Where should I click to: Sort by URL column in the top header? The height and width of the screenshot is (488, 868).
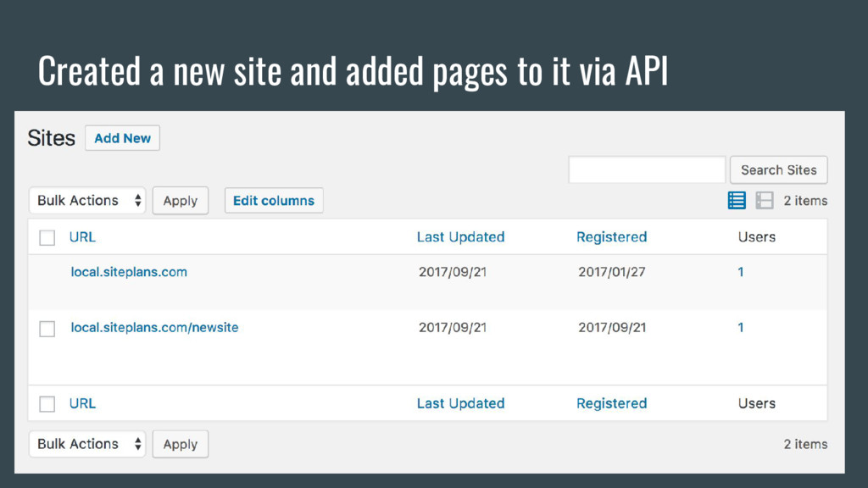82,237
